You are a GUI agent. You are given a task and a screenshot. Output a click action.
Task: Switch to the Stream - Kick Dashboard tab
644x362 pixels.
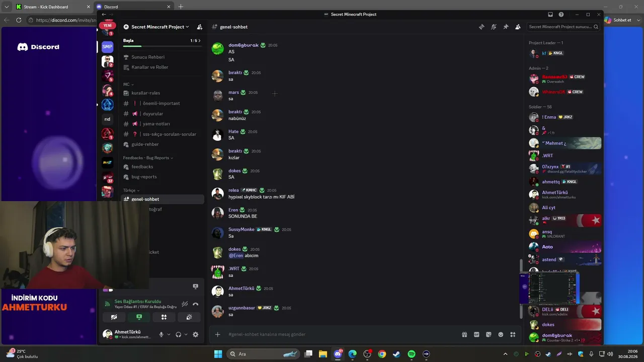(53, 7)
